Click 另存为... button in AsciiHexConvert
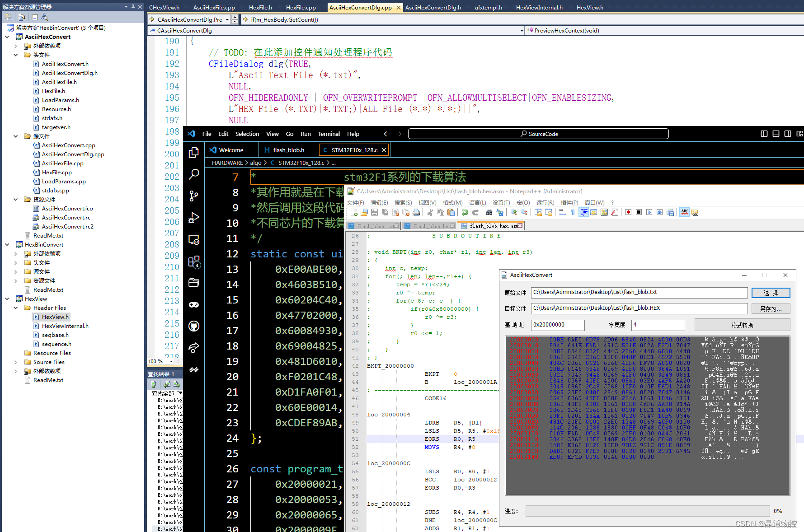The image size is (804, 532). click(771, 309)
